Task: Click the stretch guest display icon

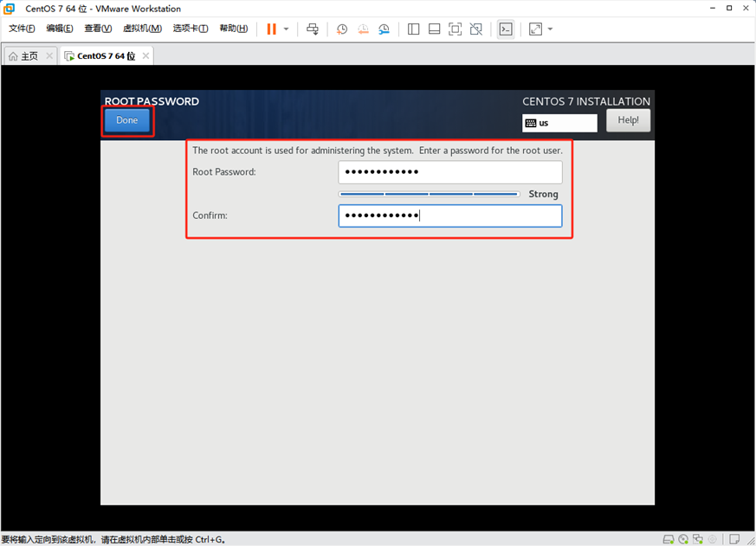Action: pyautogui.click(x=535, y=29)
